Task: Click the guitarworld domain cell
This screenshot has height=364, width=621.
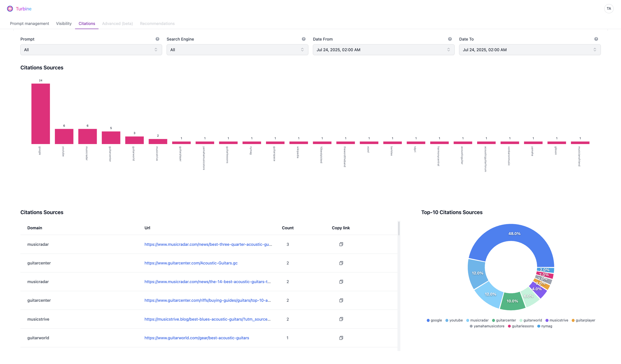Action: (38, 338)
